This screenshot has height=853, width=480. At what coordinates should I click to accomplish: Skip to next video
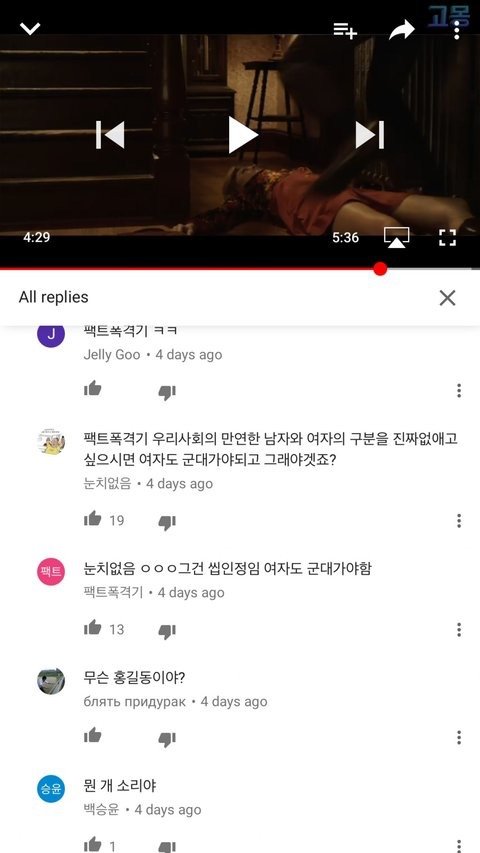point(370,135)
